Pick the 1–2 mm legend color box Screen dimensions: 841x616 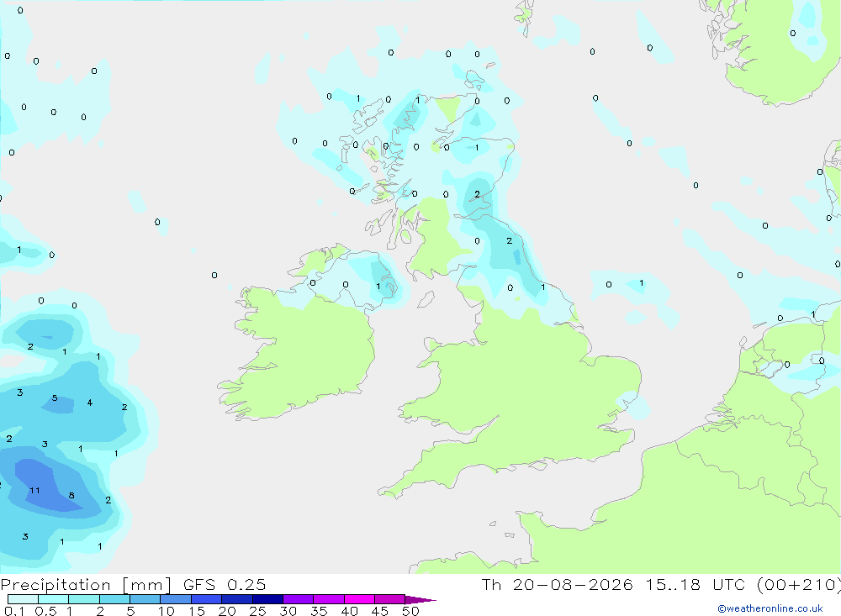[x=84, y=599]
